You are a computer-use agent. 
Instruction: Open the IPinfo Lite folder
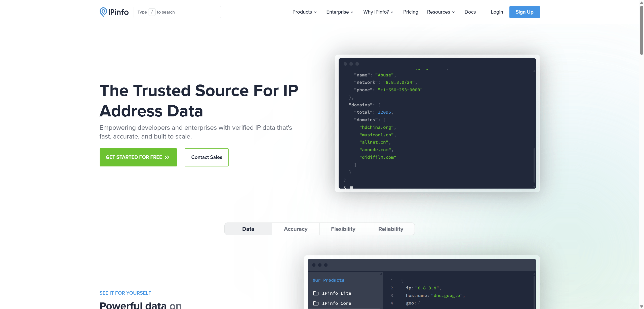point(332,293)
